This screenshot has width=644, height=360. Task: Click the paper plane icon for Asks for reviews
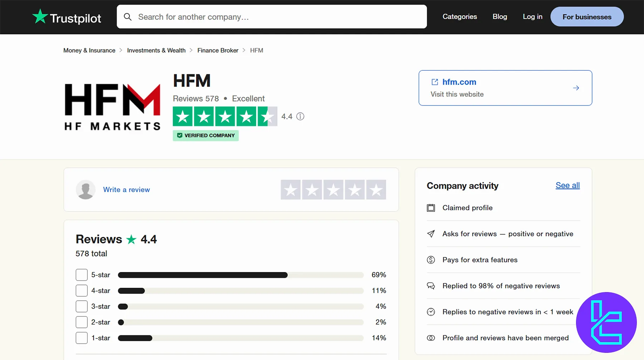point(431,234)
